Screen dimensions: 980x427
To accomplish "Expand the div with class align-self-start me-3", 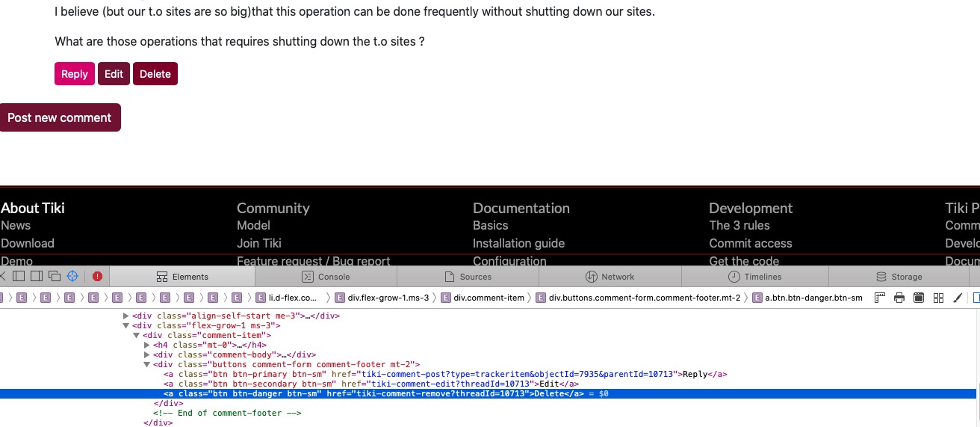I will point(125,316).
